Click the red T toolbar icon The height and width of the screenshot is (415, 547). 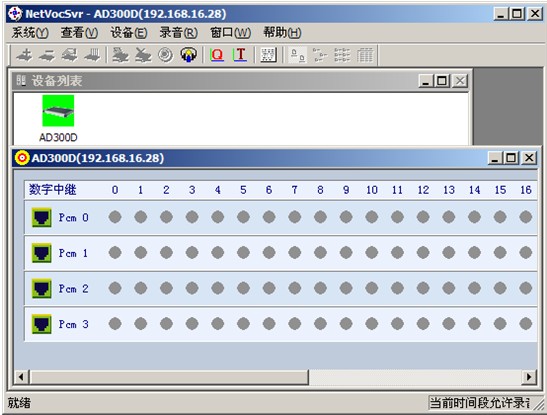[240, 55]
